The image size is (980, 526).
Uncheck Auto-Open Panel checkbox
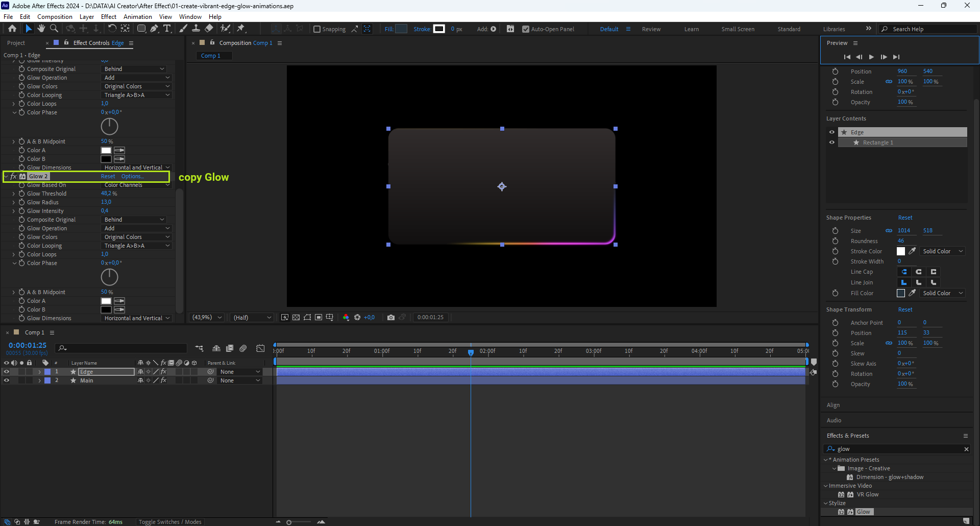click(526, 29)
